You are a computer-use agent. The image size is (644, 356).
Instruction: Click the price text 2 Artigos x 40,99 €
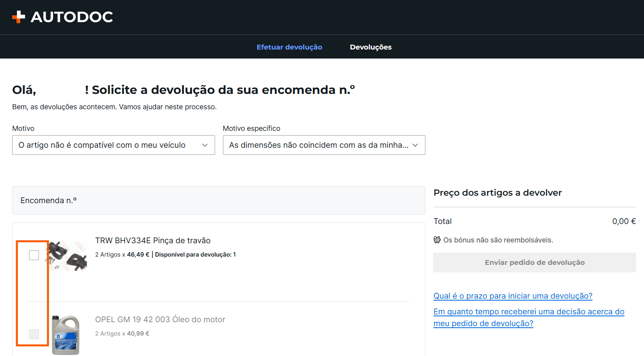click(x=122, y=334)
